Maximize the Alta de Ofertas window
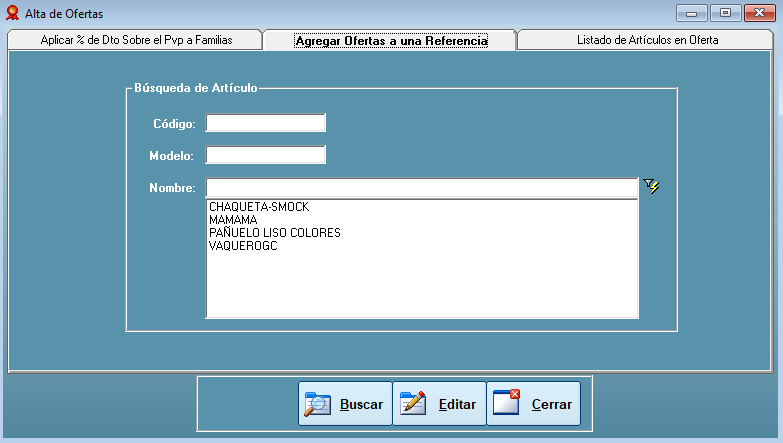783x443 pixels. tap(726, 13)
